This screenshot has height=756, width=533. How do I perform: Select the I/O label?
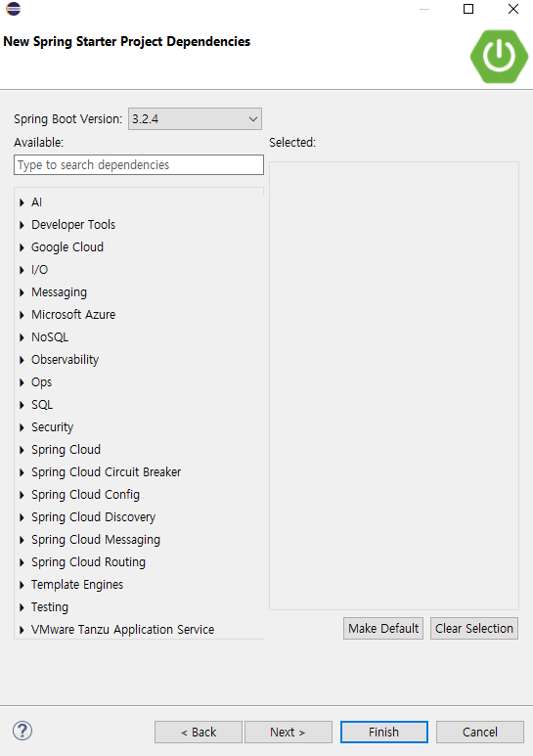(39, 270)
